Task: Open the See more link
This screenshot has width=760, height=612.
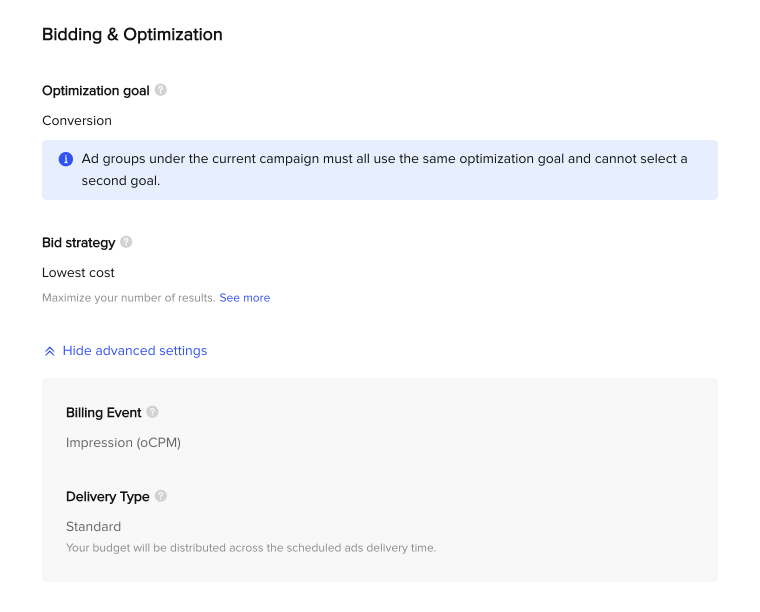Action: click(x=245, y=298)
